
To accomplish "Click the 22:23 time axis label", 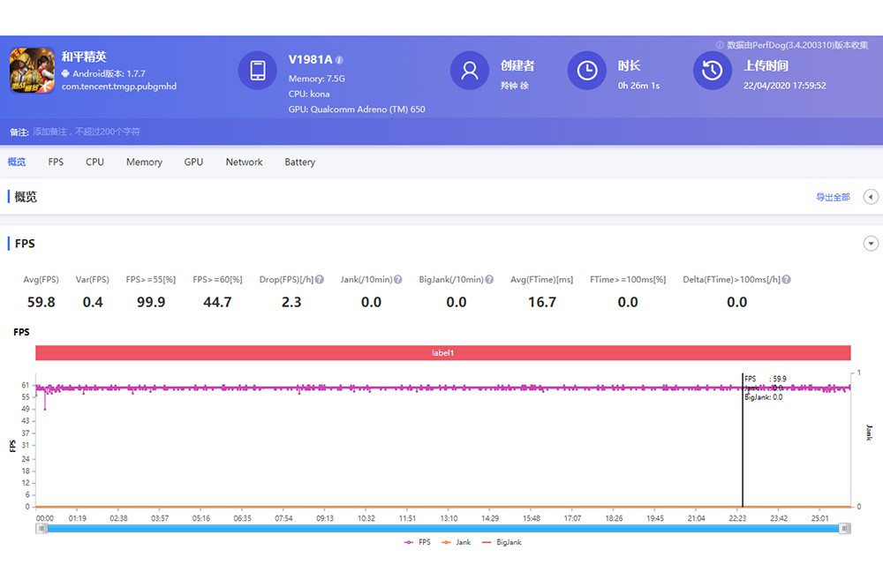I will pos(737,518).
